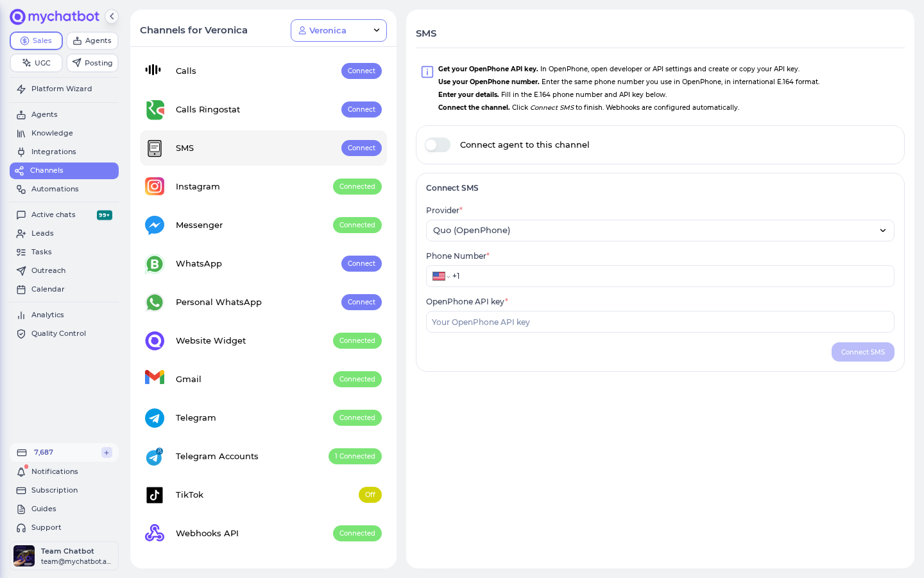
Task: Open Subscription in the sidebar
Action: (64, 491)
